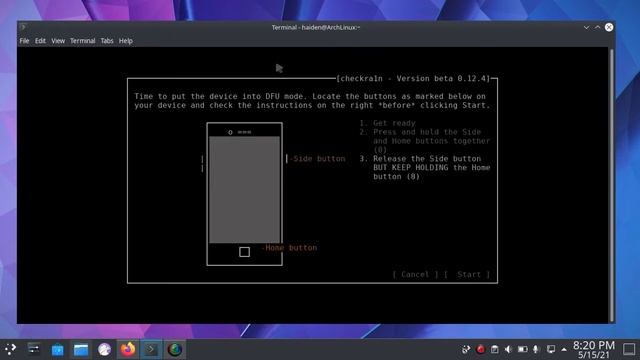Close the terminal window
This screenshot has width=640, height=360.
(x=609, y=27)
